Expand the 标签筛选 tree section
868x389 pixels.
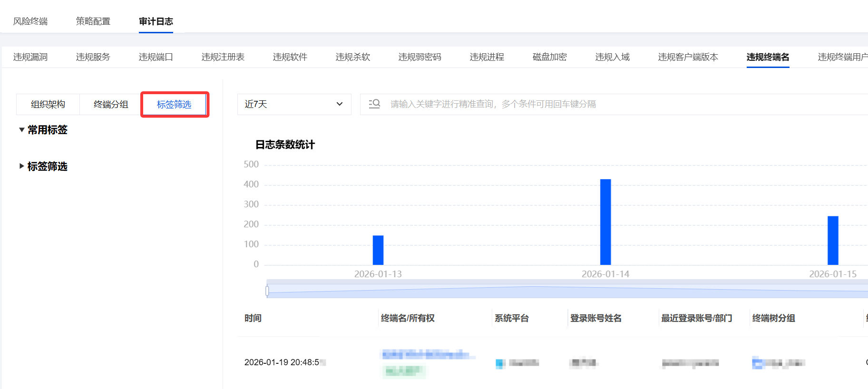tap(22, 166)
